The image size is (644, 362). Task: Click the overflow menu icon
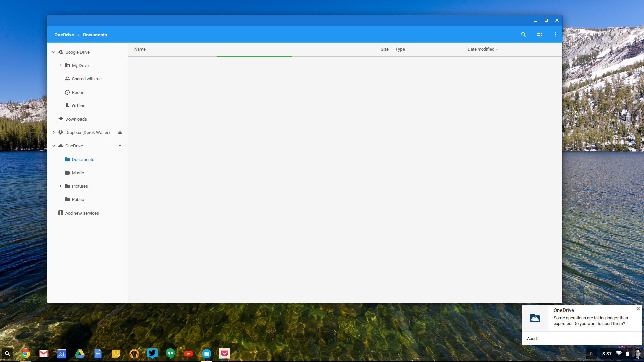pos(555,35)
